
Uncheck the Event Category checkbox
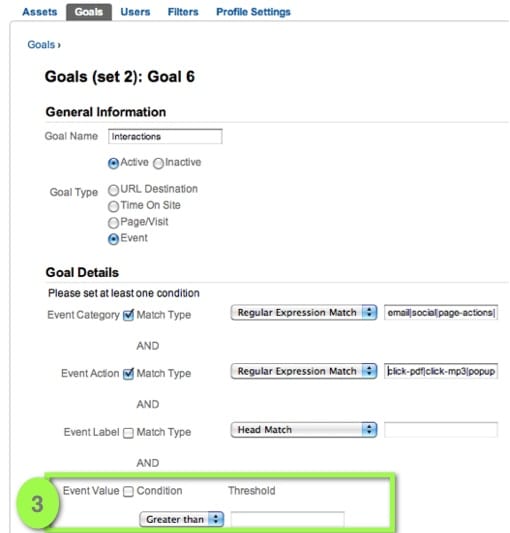[x=128, y=315]
